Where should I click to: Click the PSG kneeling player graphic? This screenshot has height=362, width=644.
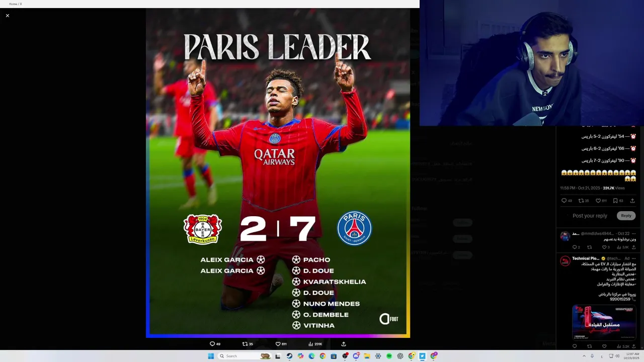coord(278,173)
